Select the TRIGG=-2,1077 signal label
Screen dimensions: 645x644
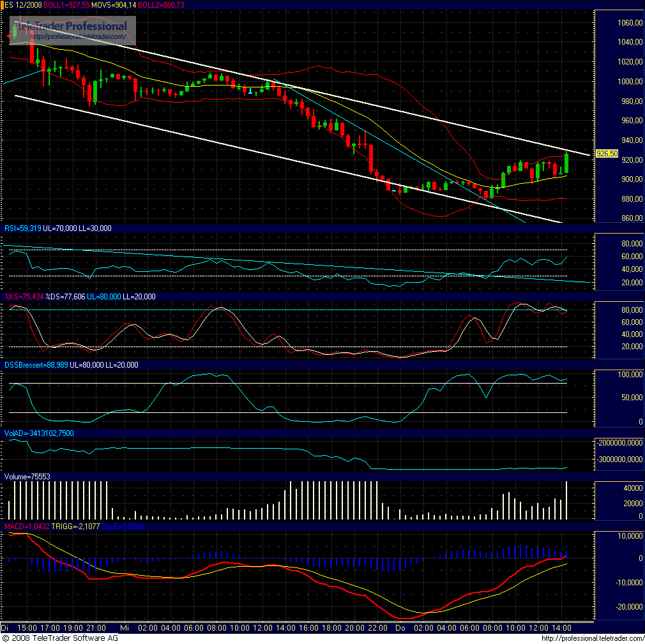coord(76,527)
